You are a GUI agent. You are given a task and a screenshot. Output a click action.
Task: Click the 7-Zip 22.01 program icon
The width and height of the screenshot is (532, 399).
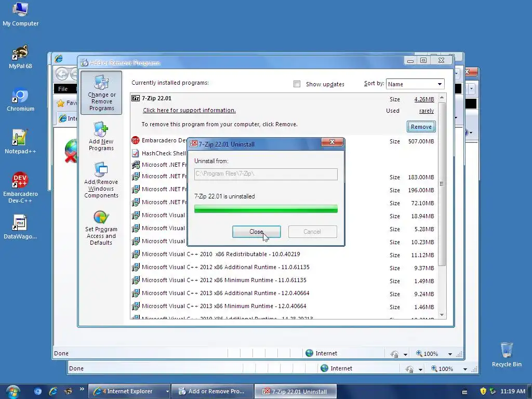coord(136,98)
